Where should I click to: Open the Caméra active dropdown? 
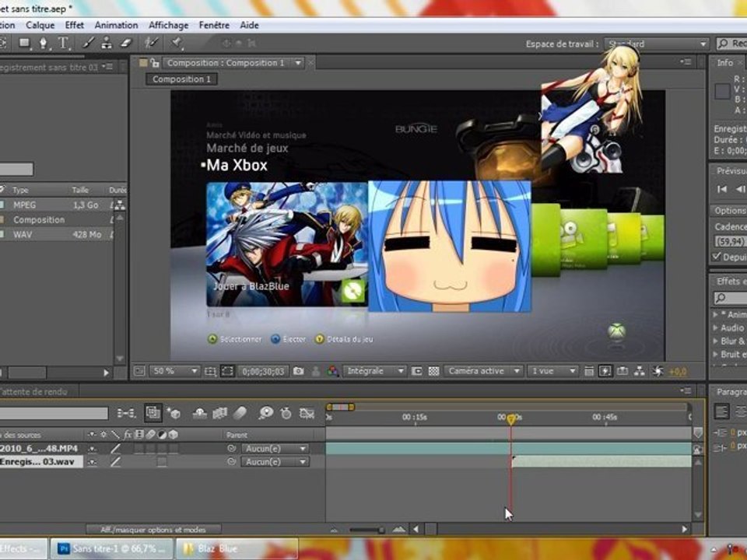click(x=483, y=371)
